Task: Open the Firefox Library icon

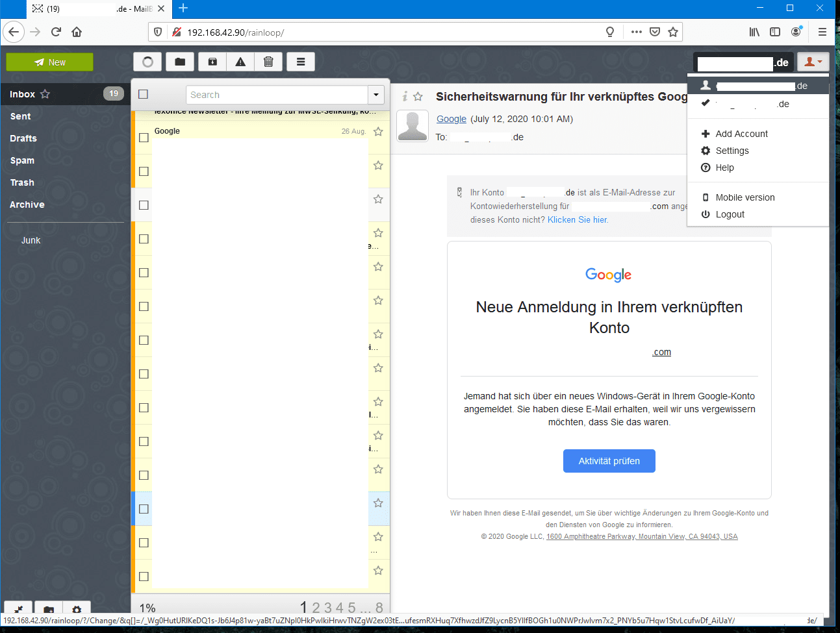Action: tap(754, 32)
